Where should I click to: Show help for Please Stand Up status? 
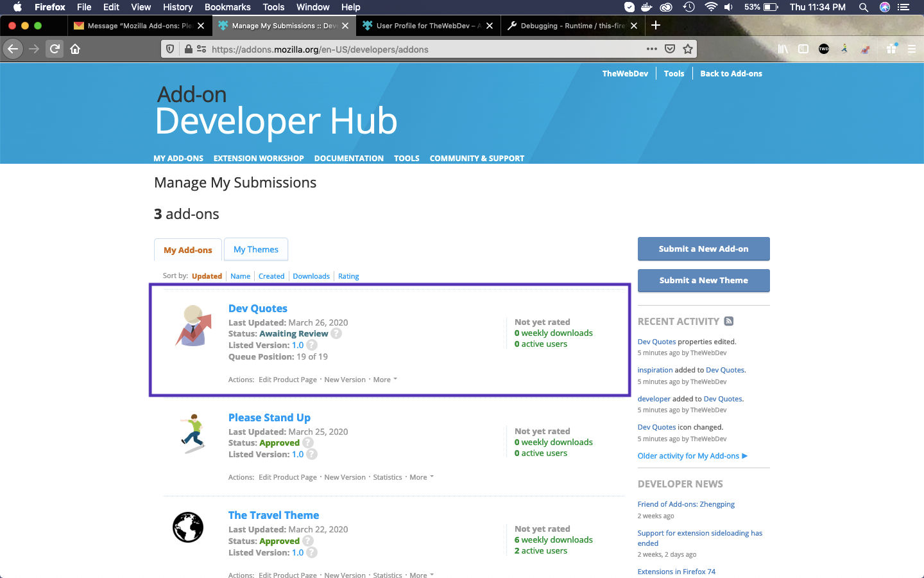(x=308, y=442)
